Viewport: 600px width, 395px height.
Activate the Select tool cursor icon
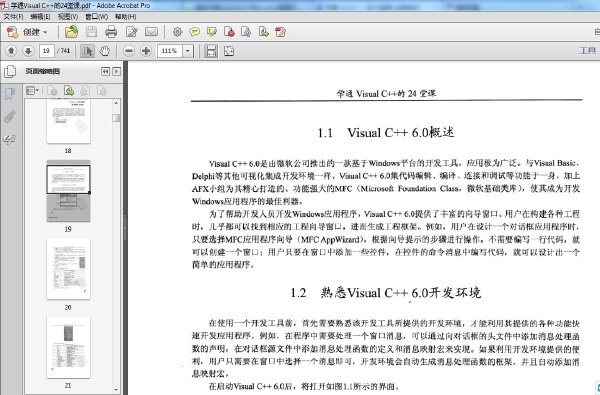[88, 51]
